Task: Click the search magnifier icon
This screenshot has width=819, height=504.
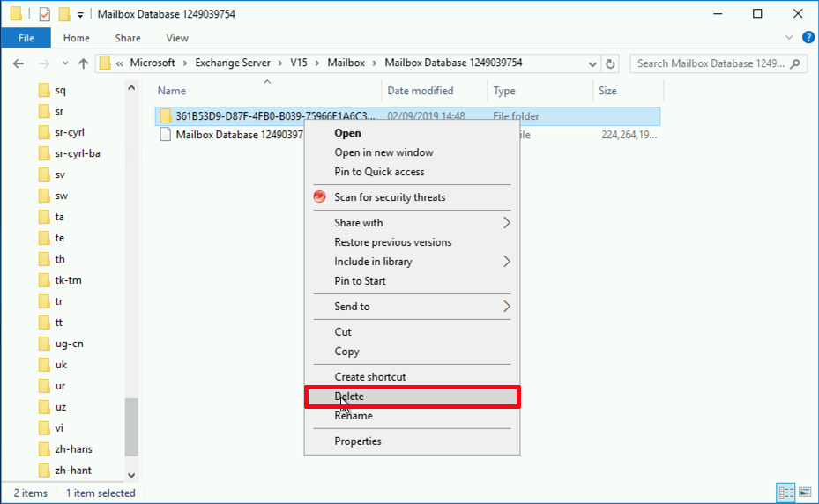Action: point(795,63)
